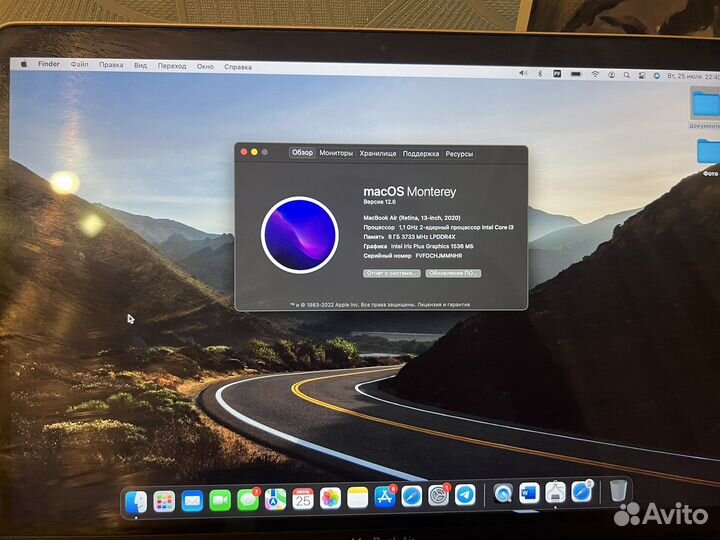Click the user account menu bar icon

pos(611,75)
